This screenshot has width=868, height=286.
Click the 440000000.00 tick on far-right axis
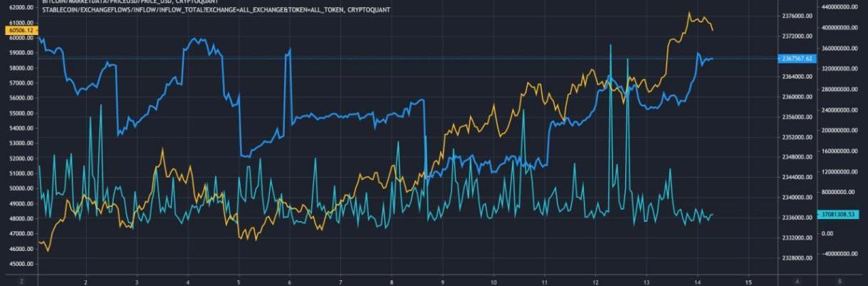click(x=842, y=6)
